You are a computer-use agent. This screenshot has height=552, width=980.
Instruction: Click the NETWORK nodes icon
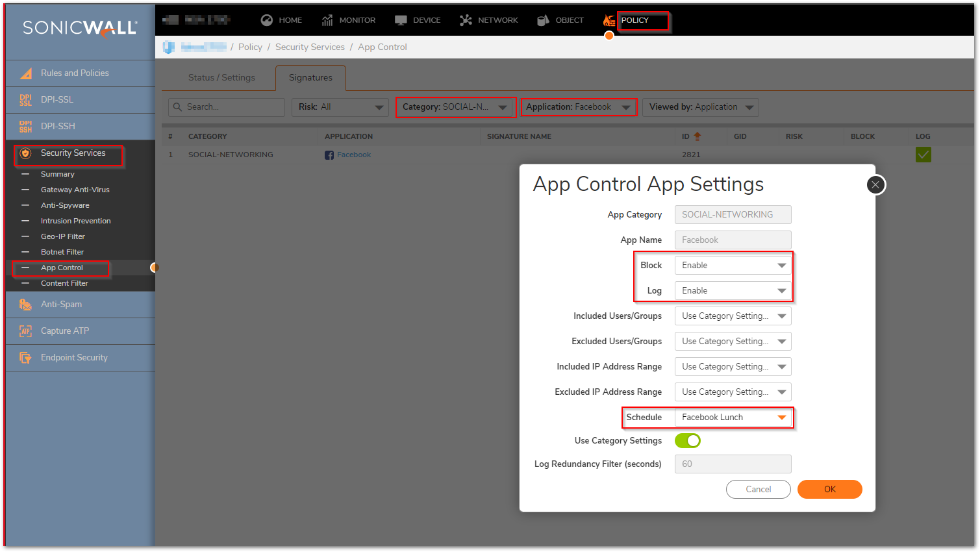[466, 20]
